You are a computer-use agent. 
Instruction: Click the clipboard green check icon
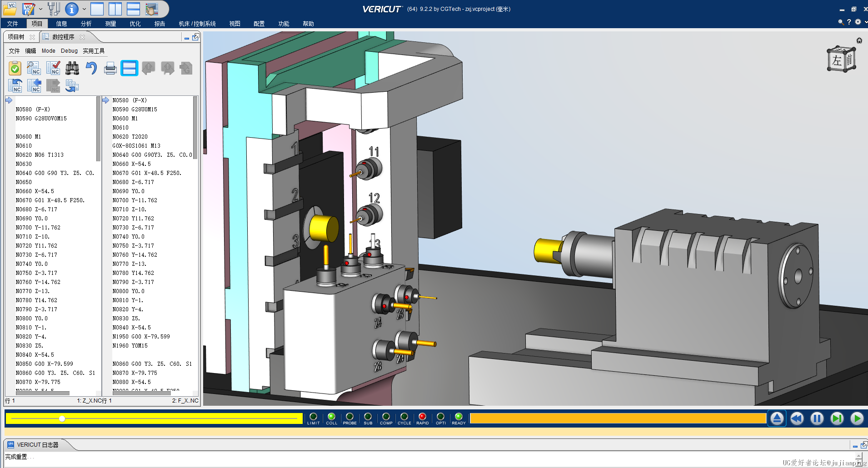pos(15,68)
